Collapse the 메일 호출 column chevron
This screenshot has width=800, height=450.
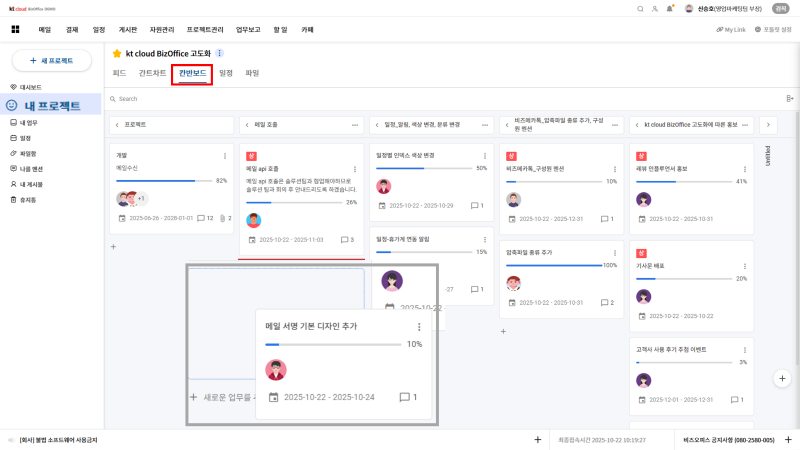[246, 125]
